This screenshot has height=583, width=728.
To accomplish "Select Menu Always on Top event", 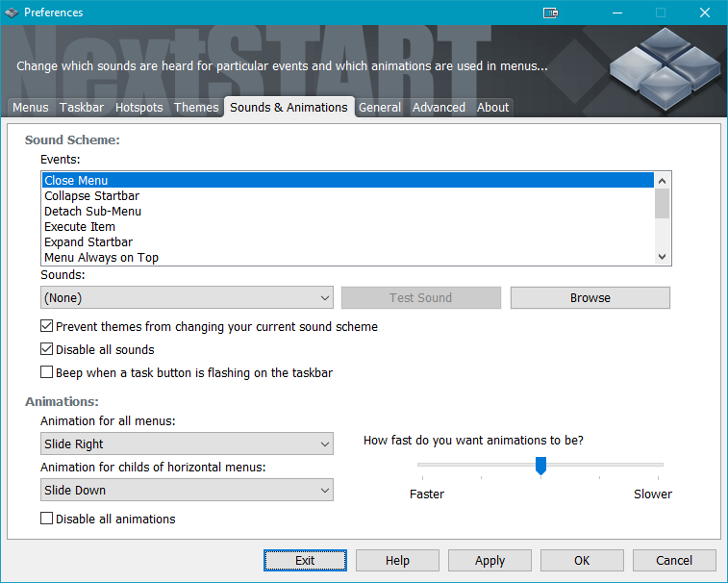I will (x=101, y=257).
